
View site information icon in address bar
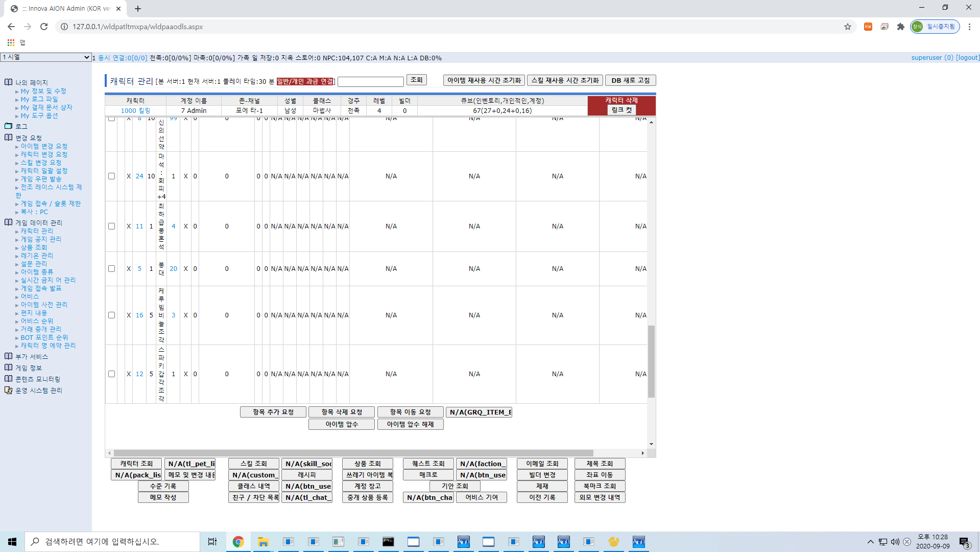(64, 27)
